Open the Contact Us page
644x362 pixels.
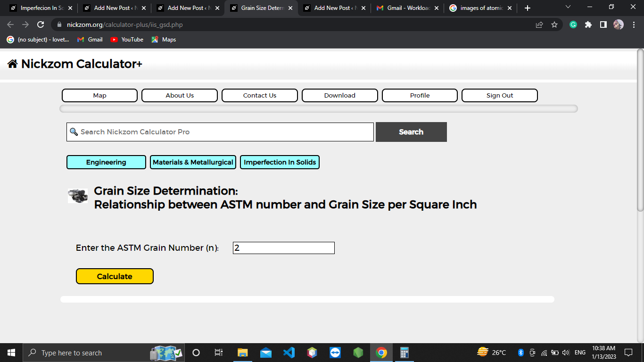[260, 95]
